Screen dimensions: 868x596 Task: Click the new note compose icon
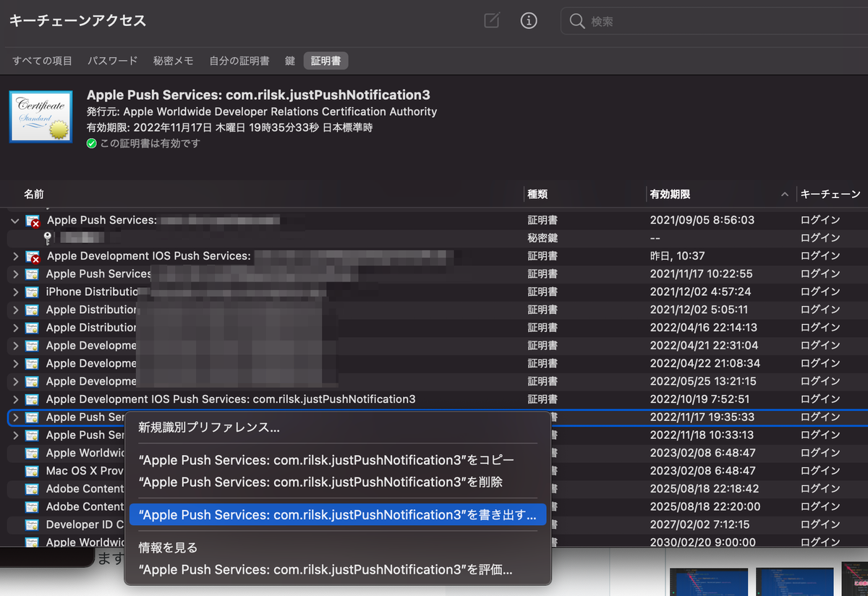click(492, 21)
